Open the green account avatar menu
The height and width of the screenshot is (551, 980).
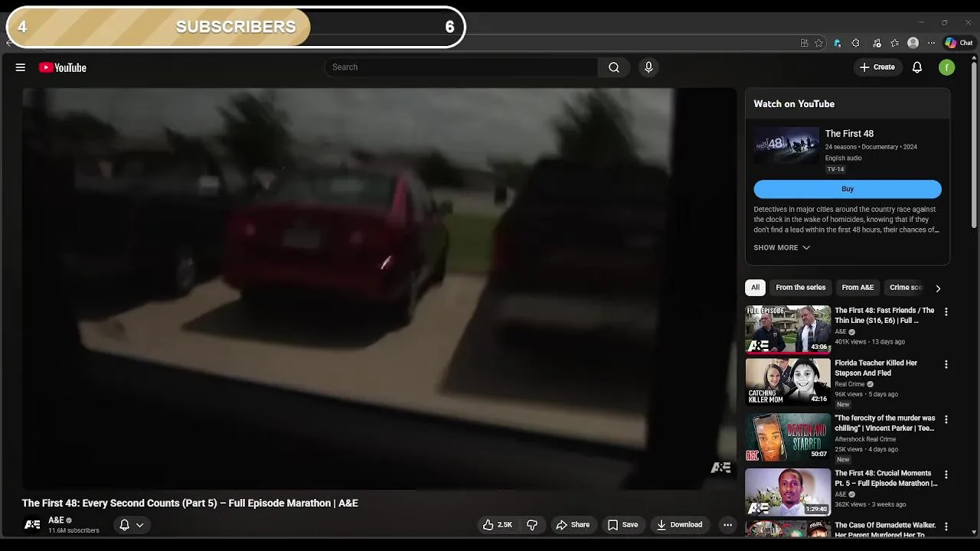pos(947,67)
